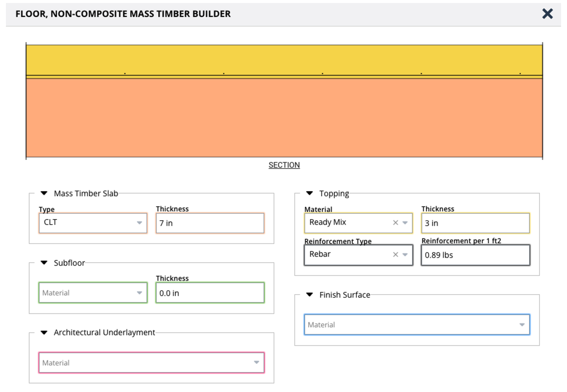Open the Subfloor material dropdown

(139, 293)
